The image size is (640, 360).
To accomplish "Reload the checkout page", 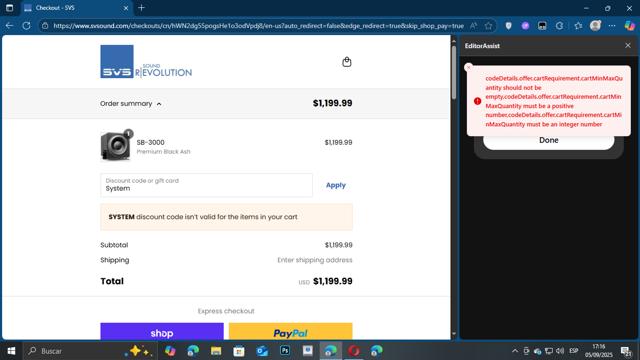I will tap(27, 26).
